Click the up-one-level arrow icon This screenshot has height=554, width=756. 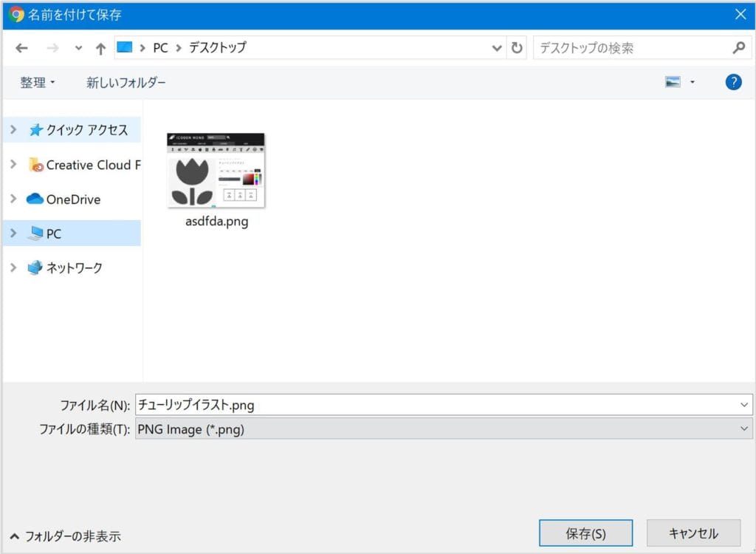tap(101, 48)
